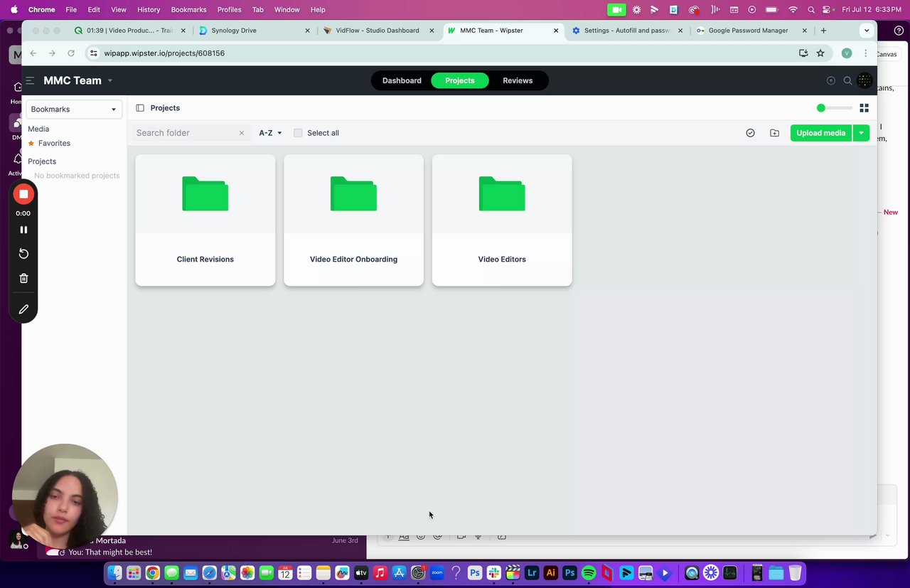
Task: Open the Video Editors folder
Action: (x=502, y=220)
